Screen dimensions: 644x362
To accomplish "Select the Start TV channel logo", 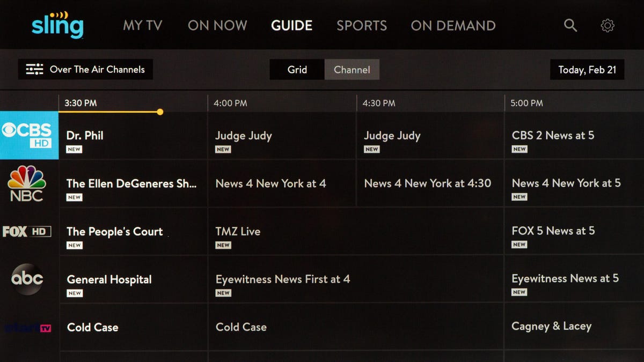I will coord(27,328).
